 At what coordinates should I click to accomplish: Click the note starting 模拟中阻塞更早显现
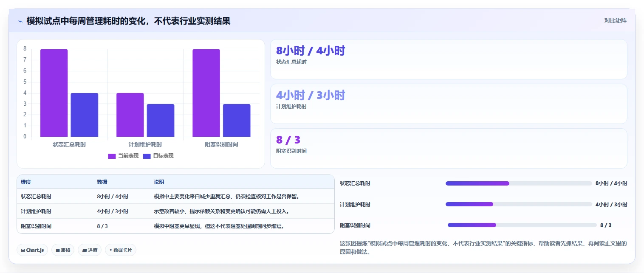(x=219, y=226)
